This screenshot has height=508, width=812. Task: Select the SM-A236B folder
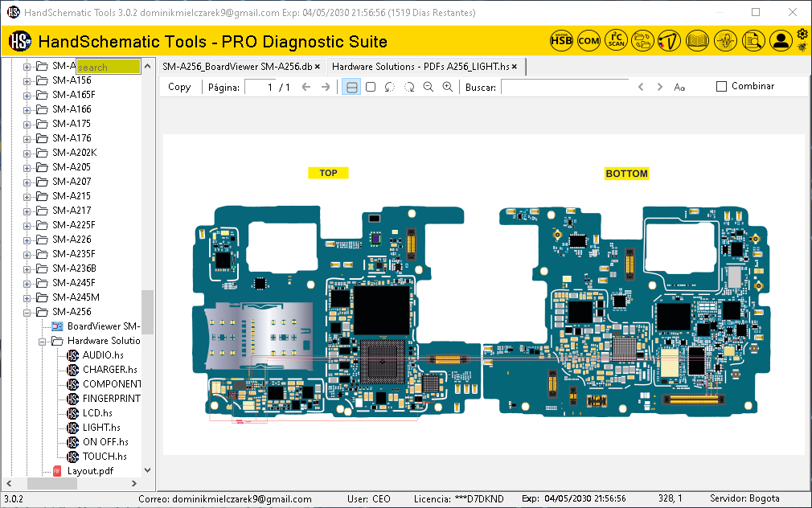click(74, 268)
